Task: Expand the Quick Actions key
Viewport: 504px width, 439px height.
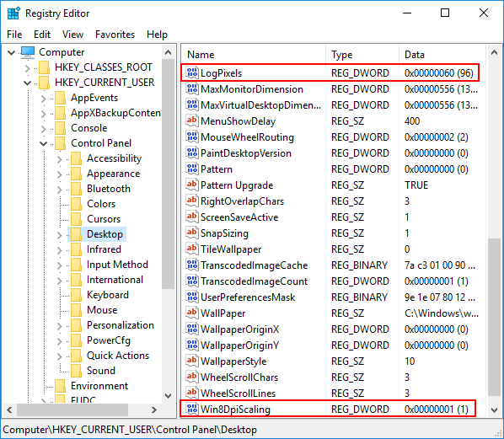Action: [x=60, y=356]
